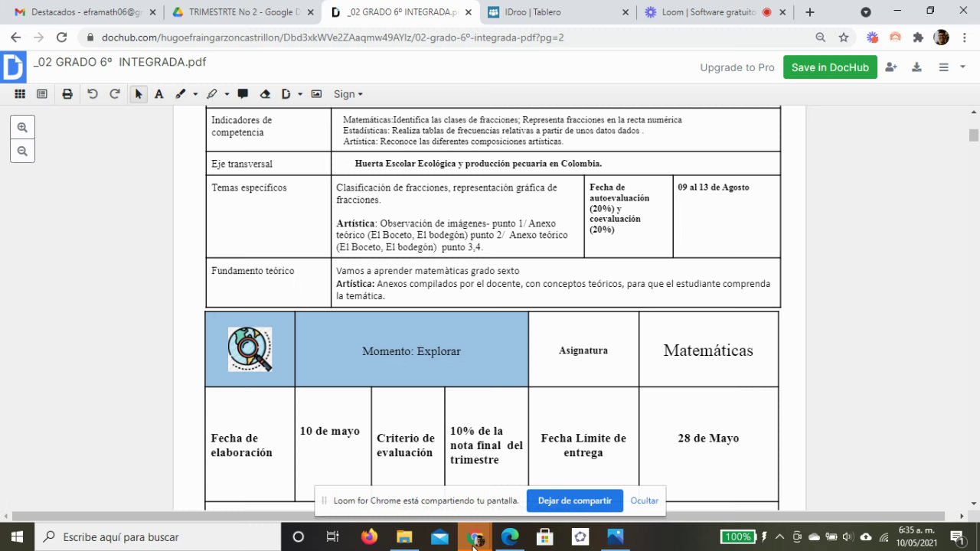Expand the Draw tool options arrow
The height and width of the screenshot is (551, 980).
(x=195, y=94)
